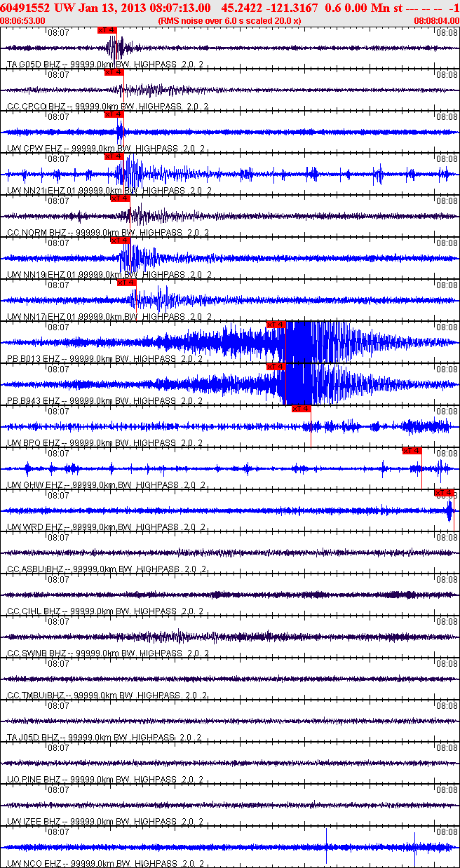Click the red pick marker on UW BPO trace
Screen dimensions: 460x868
tap(302, 409)
